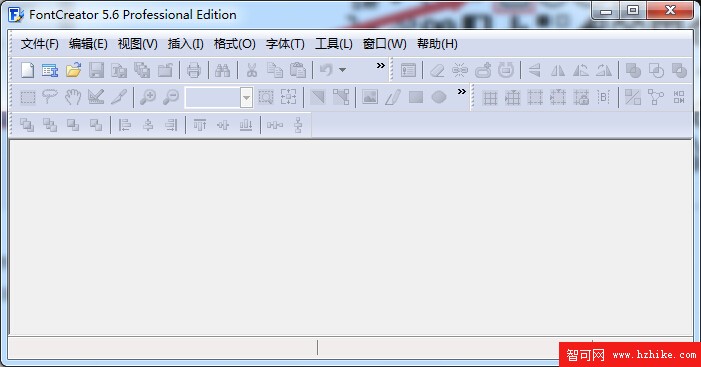Click the printer icon
The width and height of the screenshot is (701, 367).
coord(194,70)
